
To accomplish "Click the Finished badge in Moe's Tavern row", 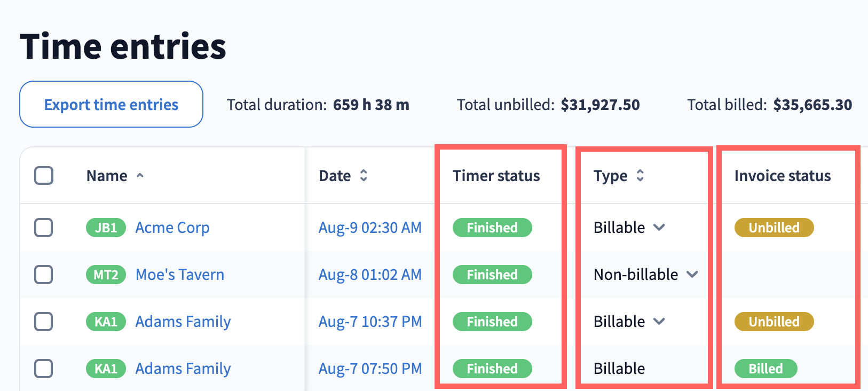I will (492, 275).
